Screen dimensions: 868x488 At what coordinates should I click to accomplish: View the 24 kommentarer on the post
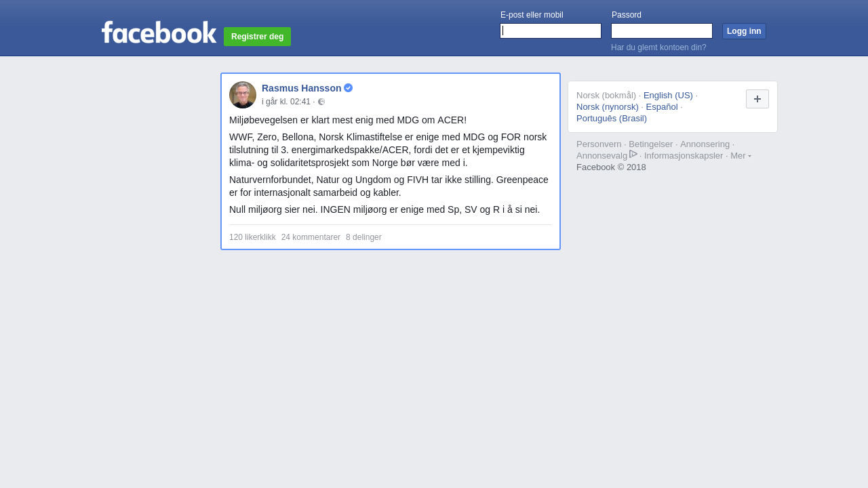click(x=311, y=237)
